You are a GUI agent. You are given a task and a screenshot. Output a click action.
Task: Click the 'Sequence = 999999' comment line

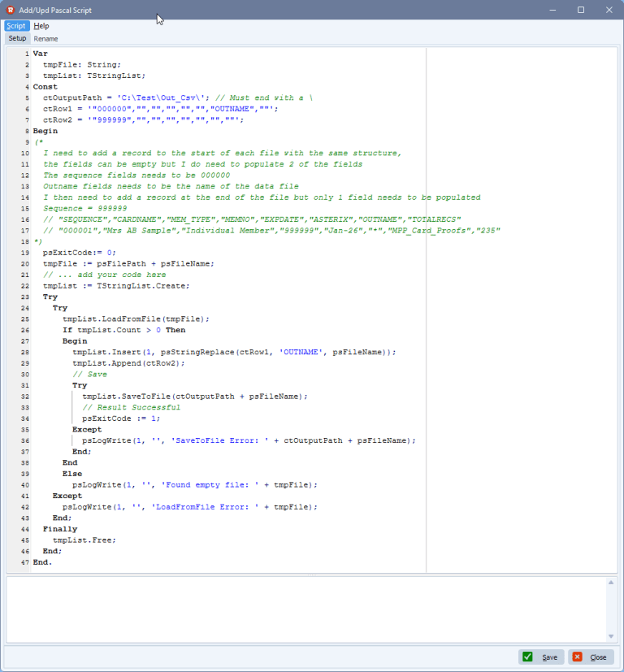(x=84, y=209)
